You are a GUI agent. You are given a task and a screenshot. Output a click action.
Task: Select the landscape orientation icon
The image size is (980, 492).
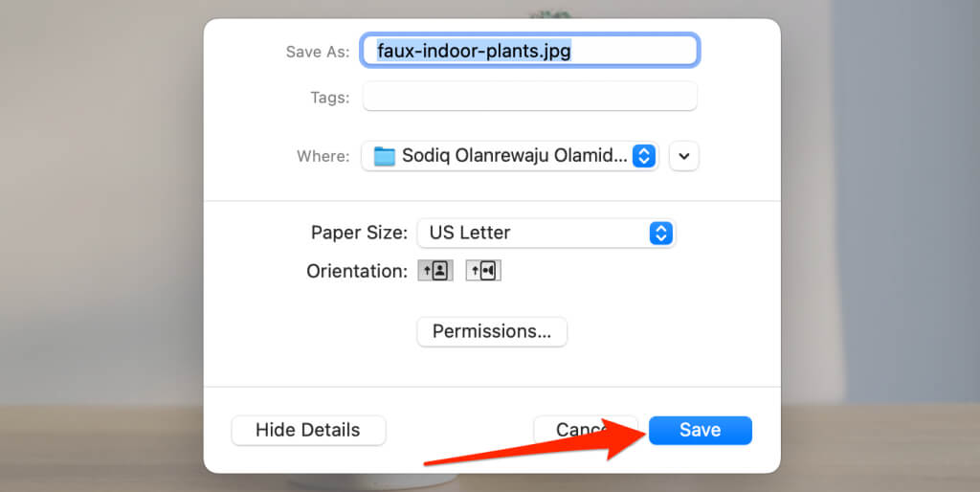483,271
